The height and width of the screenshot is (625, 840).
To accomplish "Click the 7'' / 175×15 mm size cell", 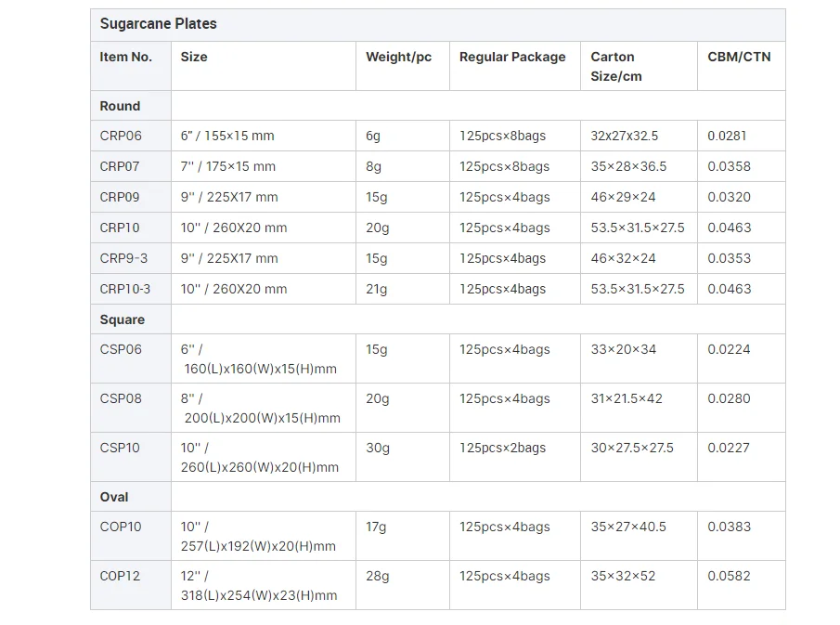I will pyautogui.click(x=228, y=166).
